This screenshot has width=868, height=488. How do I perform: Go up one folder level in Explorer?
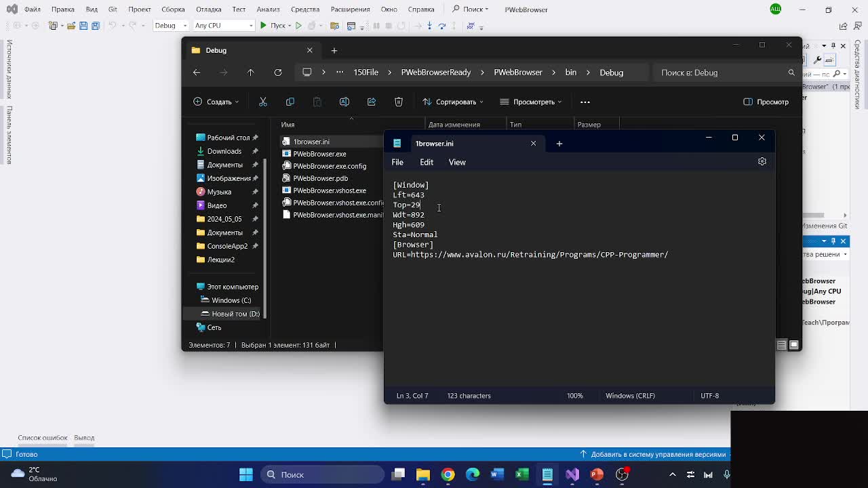pos(251,73)
